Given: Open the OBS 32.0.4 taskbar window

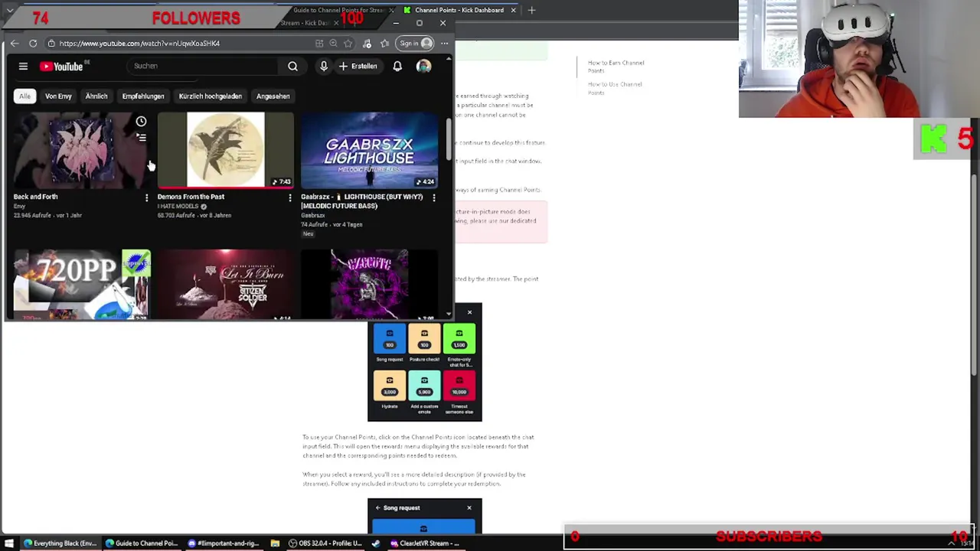Looking at the screenshot, I should 325,543.
